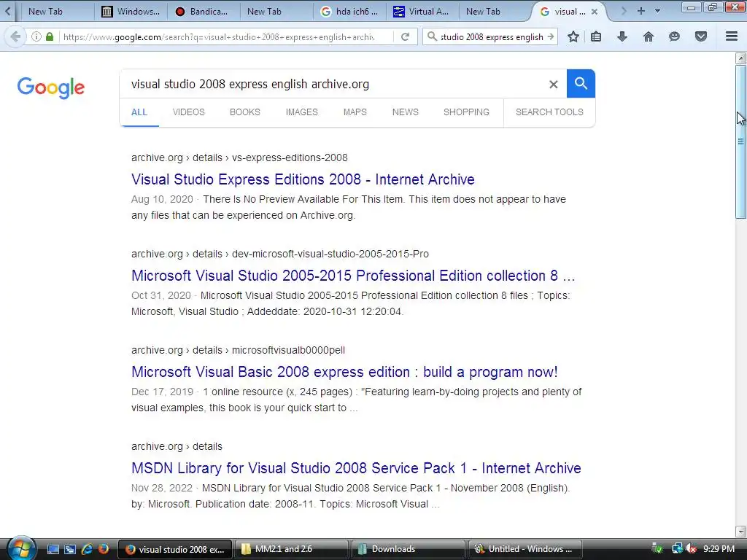Select the IMAGES search filter

click(x=301, y=112)
